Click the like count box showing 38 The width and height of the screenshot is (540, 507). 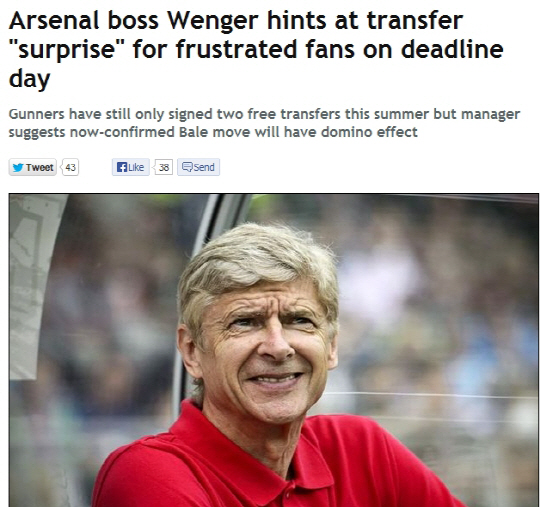pyautogui.click(x=164, y=167)
